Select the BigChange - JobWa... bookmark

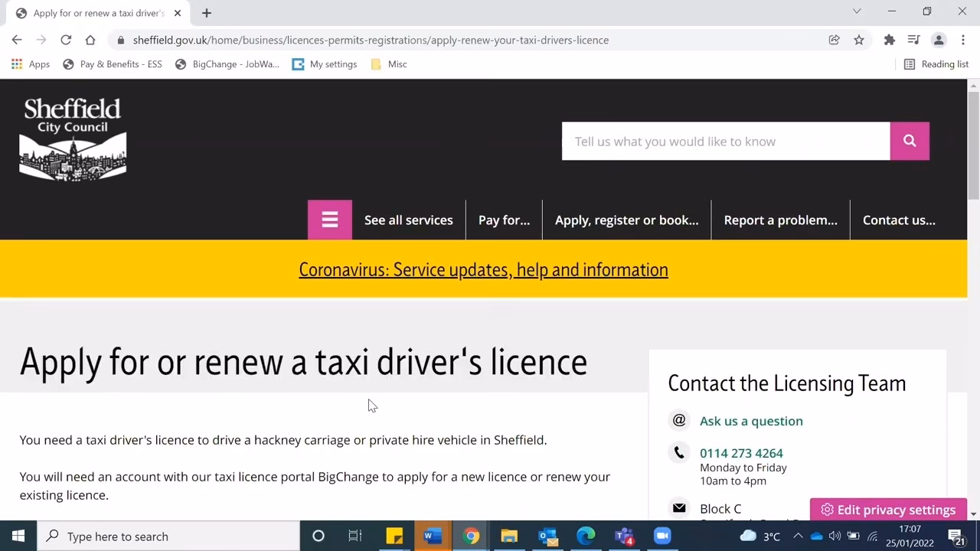(227, 64)
